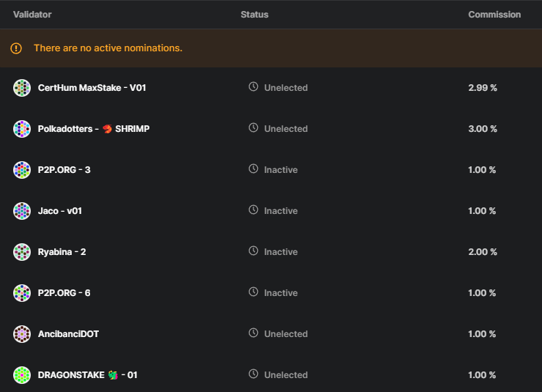542x392 pixels.
Task: Click the P2P.ORG - 3 identicon
Action: [x=22, y=170]
